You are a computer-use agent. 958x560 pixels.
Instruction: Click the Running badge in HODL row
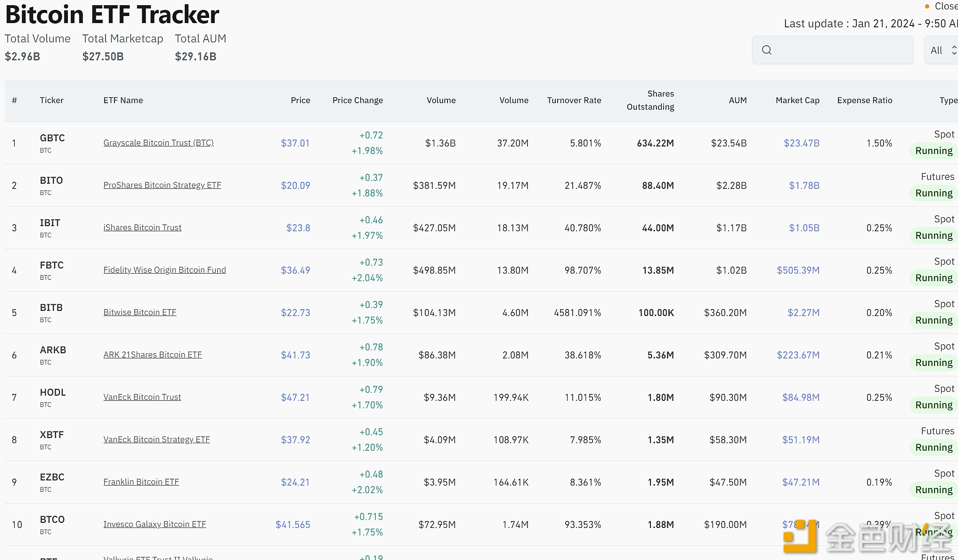934,405
